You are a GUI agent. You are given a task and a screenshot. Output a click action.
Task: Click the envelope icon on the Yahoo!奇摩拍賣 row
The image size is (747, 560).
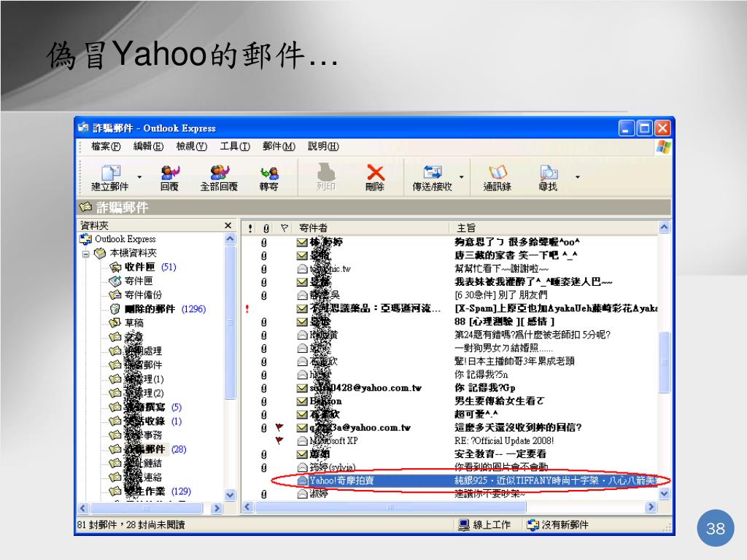pos(302,481)
